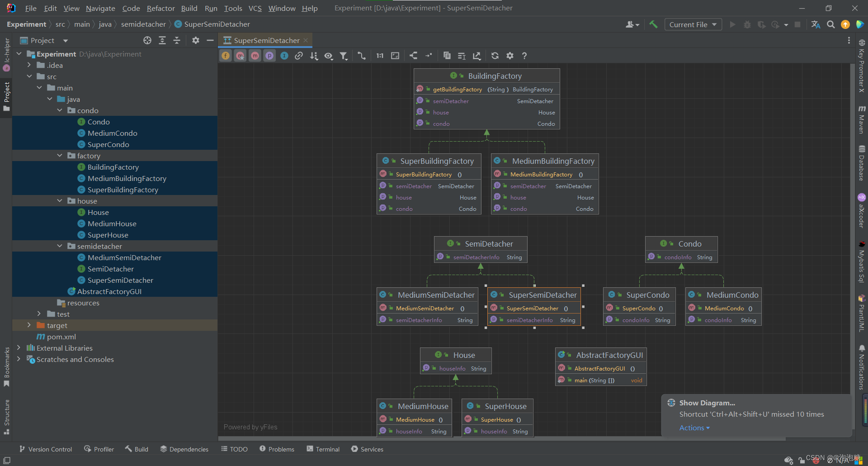Screen dimensions: 868x466
Task: Show class fields via the f icon
Action: (x=226, y=55)
